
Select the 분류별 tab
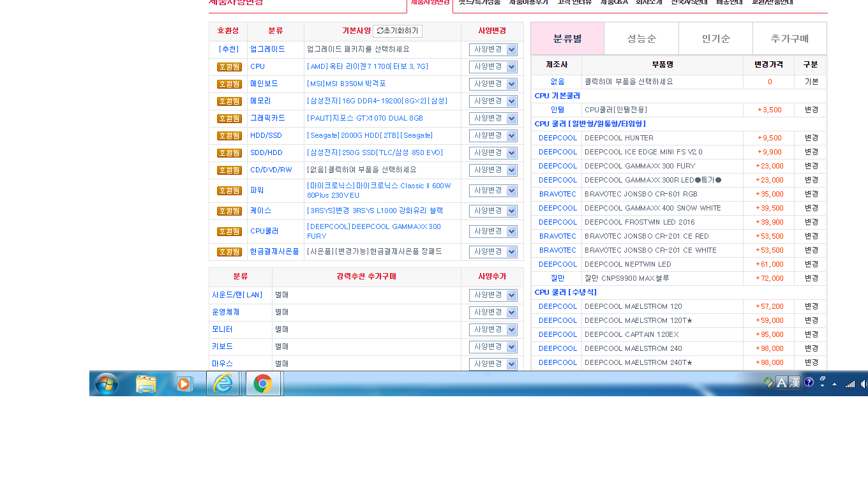(x=567, y=38)
